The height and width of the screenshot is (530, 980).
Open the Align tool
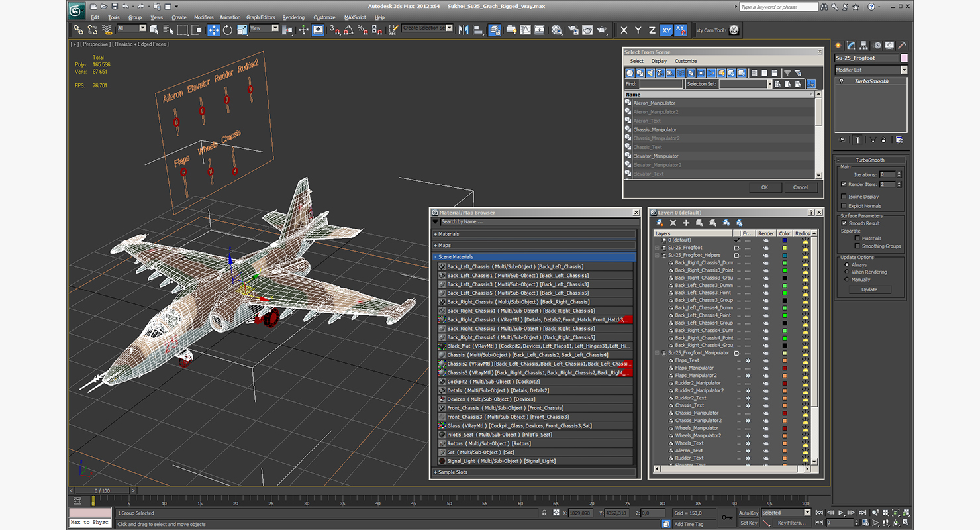[479, 30]
